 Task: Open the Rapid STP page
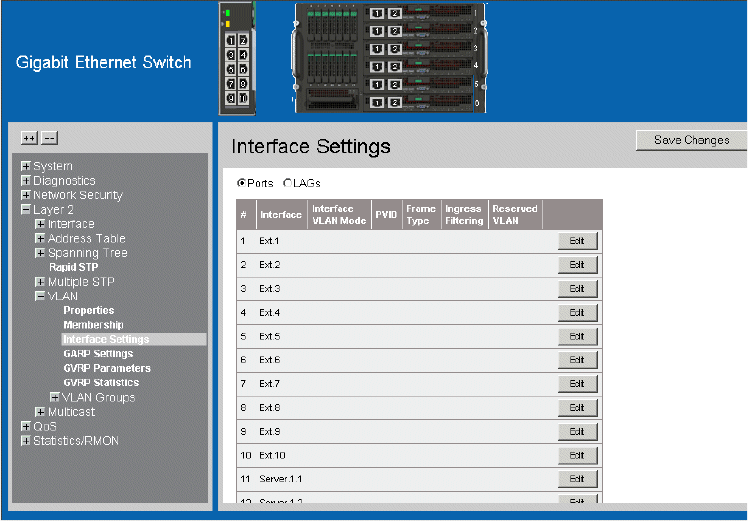tap(73, 268)
